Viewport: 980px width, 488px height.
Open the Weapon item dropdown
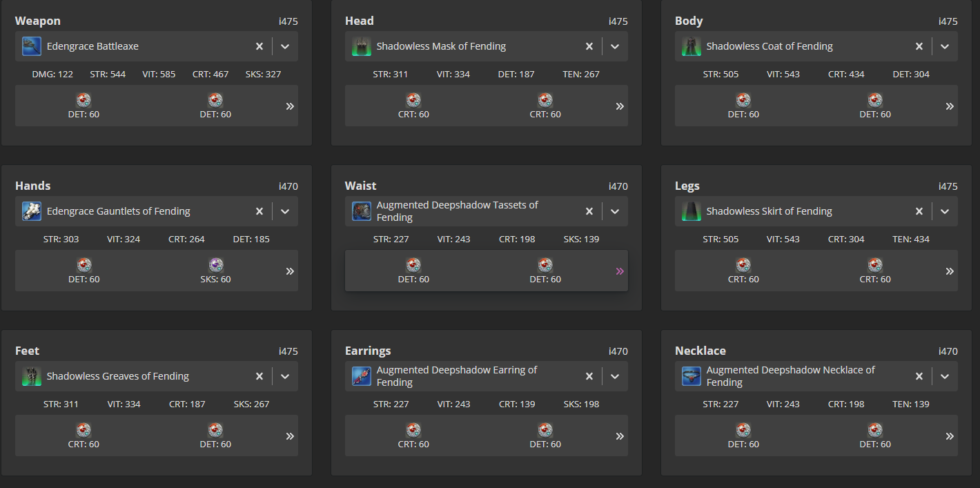click(285, 46)
